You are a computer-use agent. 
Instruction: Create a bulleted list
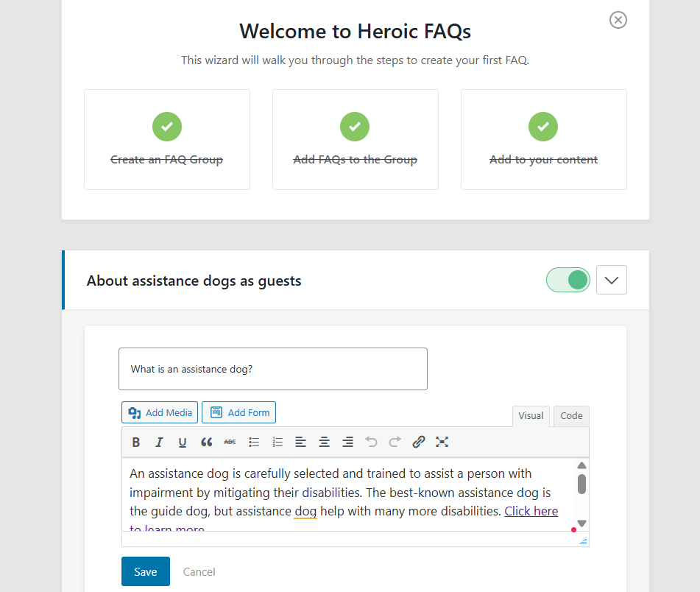point(254,442)
